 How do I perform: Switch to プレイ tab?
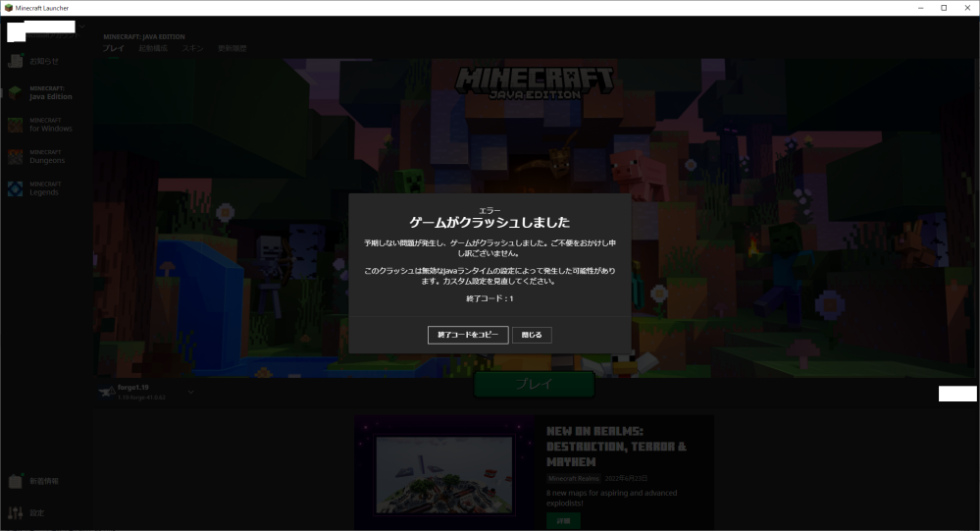pyautogui.click(x=113, y=48)
